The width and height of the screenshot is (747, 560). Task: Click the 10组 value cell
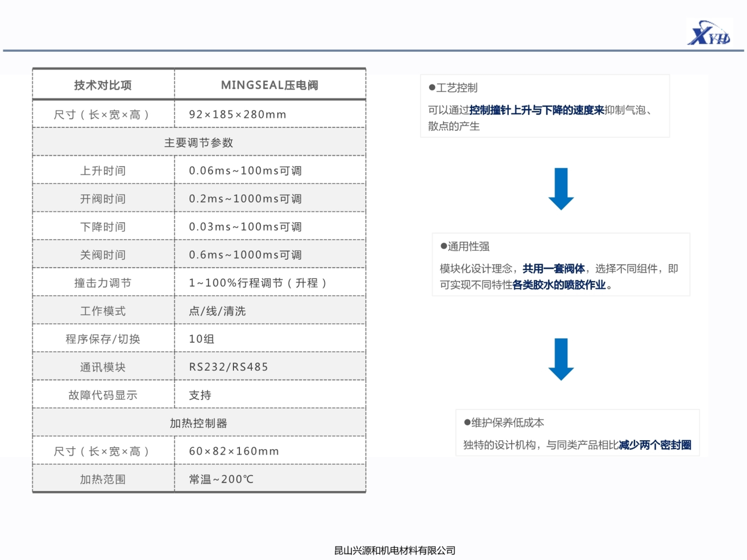point(270,339)
